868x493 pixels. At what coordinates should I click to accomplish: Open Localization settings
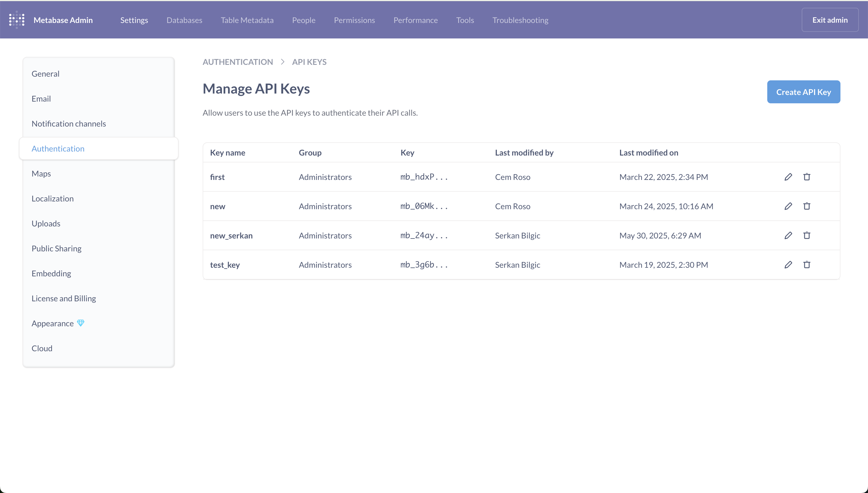coord(98,198)
